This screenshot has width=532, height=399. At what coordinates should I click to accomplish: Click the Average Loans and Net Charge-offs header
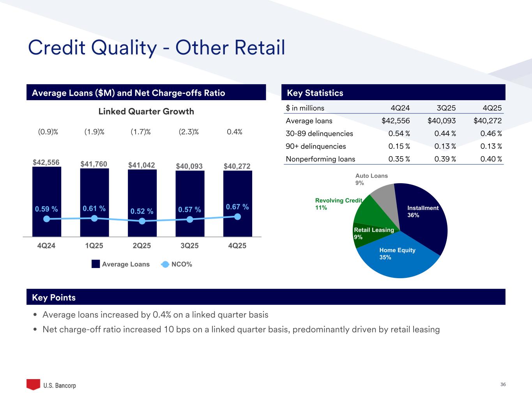point(146,92)
